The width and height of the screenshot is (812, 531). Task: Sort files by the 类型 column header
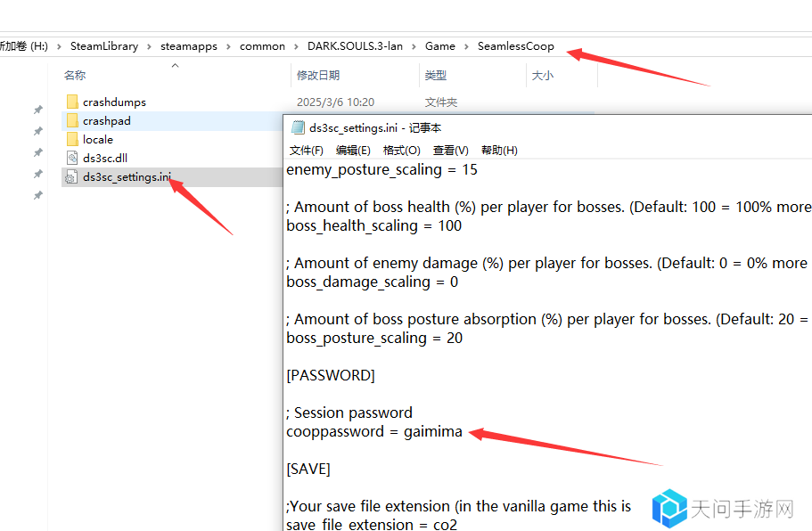[436, 76]
